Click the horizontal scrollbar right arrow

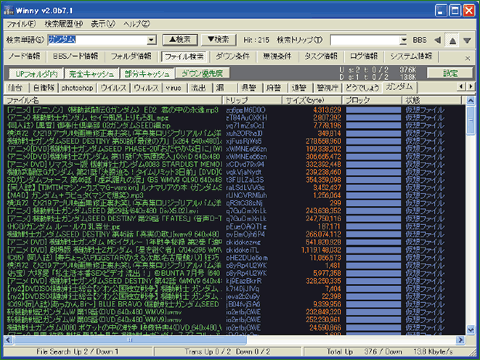pos(461,340)
